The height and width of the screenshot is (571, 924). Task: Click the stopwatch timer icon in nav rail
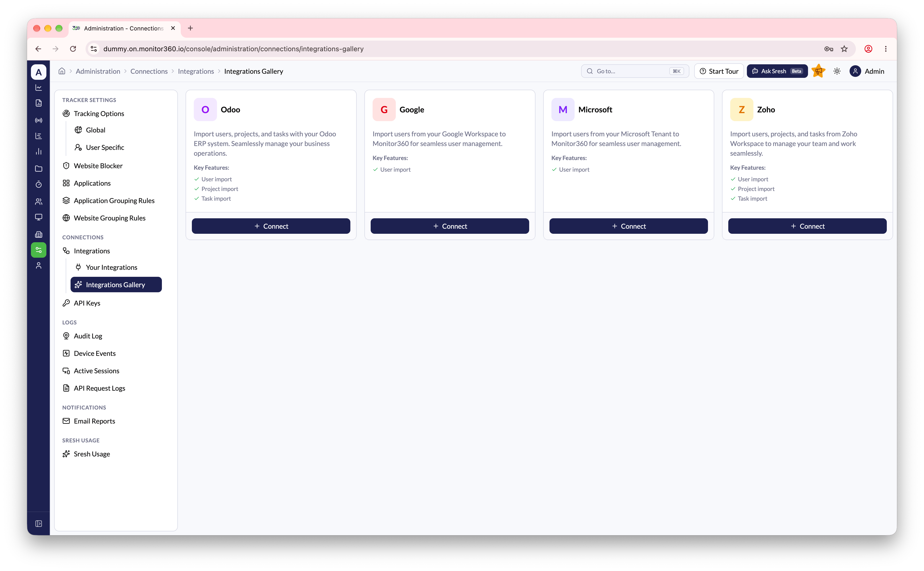click(x=38, y=184)
